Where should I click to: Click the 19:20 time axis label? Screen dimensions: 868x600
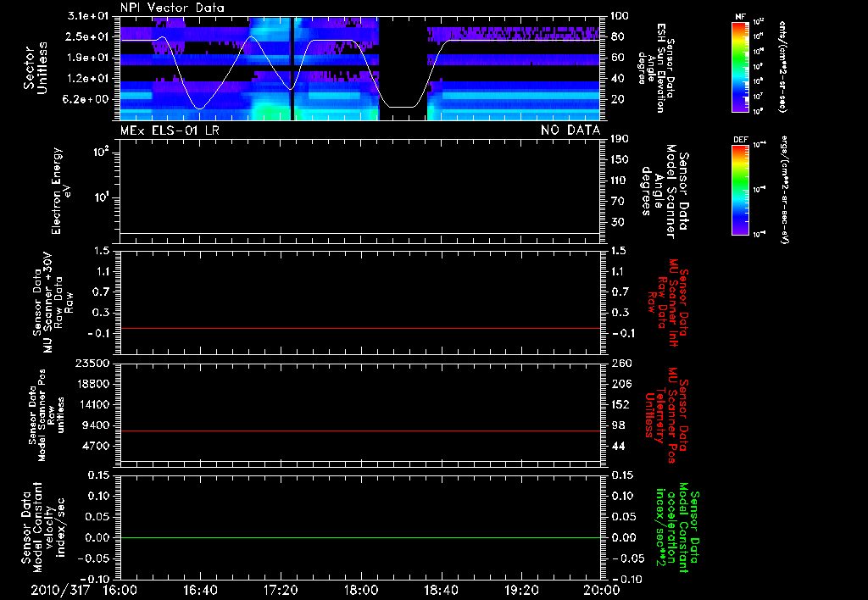pyautogui.click(x=521, y=590)
